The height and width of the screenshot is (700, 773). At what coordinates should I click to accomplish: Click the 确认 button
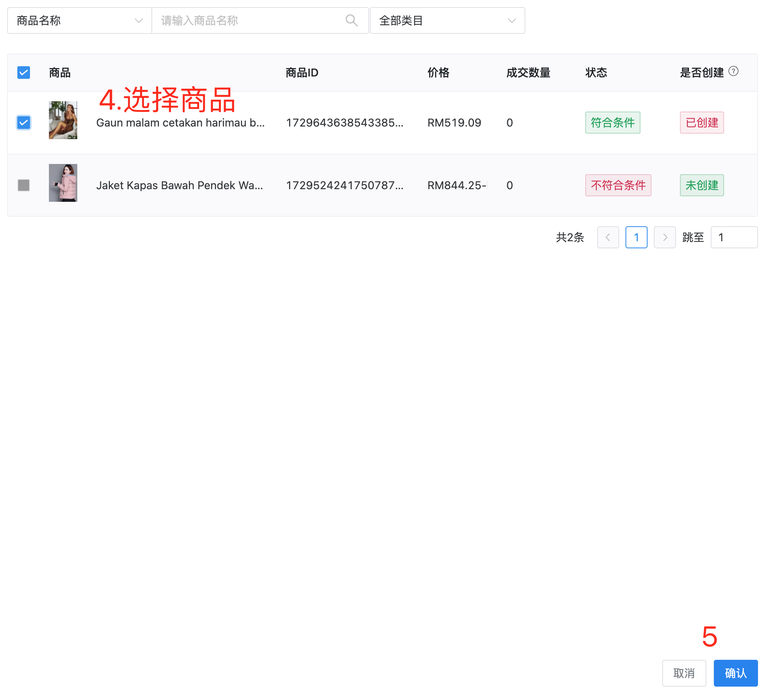736,673
